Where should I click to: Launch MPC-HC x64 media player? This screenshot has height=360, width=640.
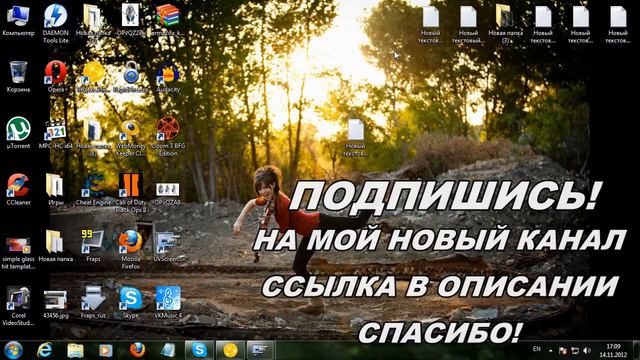click(56, 133)
